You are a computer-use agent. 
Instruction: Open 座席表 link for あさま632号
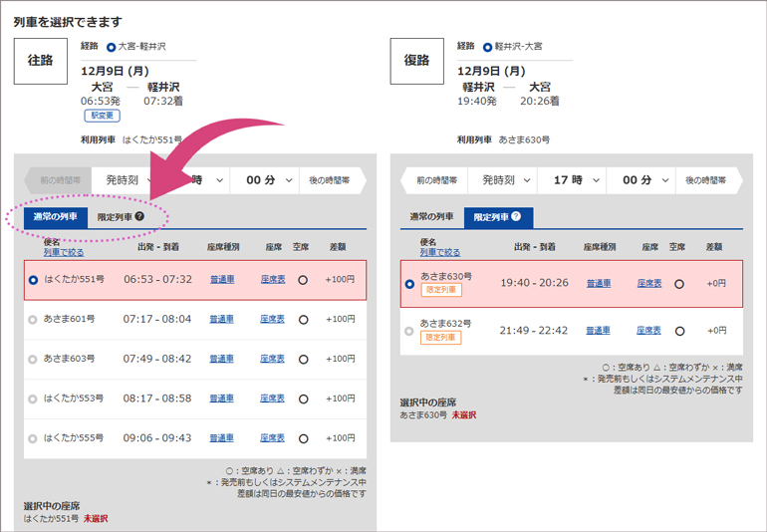point(648,331)
